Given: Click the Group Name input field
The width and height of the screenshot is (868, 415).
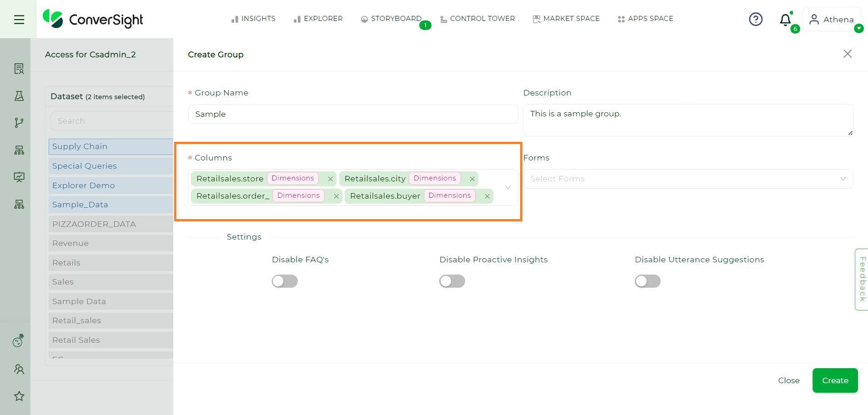Looking at the screenshot, I should tap(353, 114).
